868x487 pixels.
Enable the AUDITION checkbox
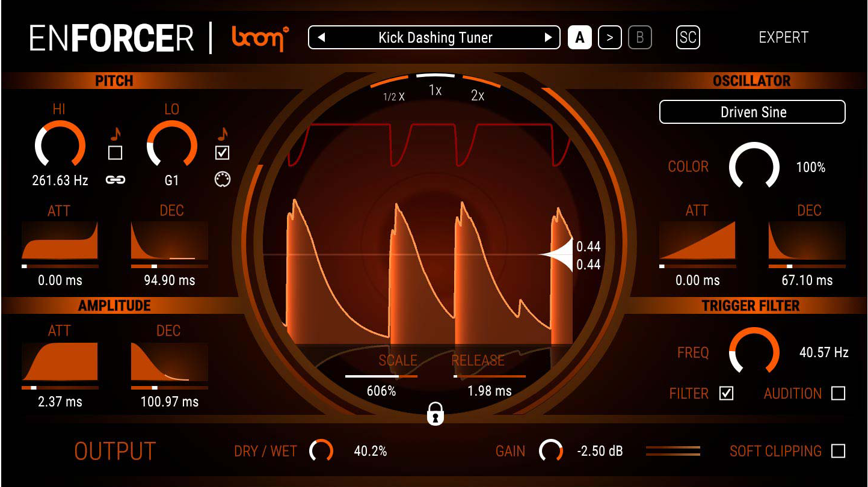[838, 393]
